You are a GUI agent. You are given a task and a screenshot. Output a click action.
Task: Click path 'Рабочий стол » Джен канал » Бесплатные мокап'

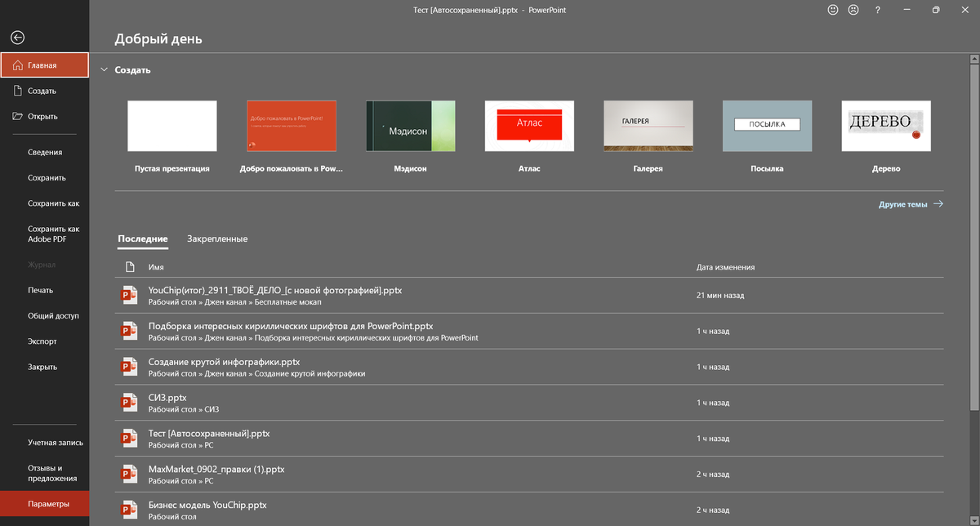(x=235, y=302)
